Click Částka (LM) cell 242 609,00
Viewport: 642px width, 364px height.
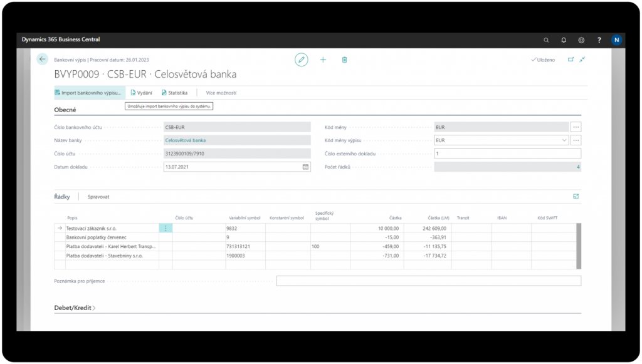click(x=428, y=228)
